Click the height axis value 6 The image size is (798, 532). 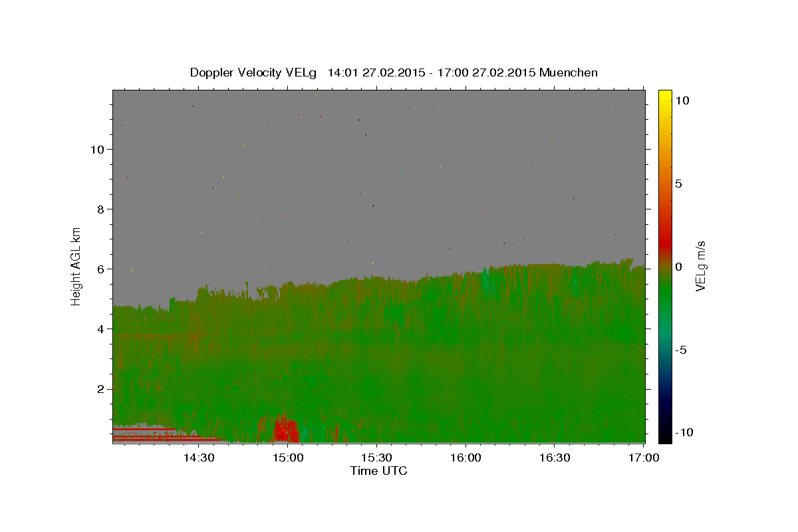100,269
